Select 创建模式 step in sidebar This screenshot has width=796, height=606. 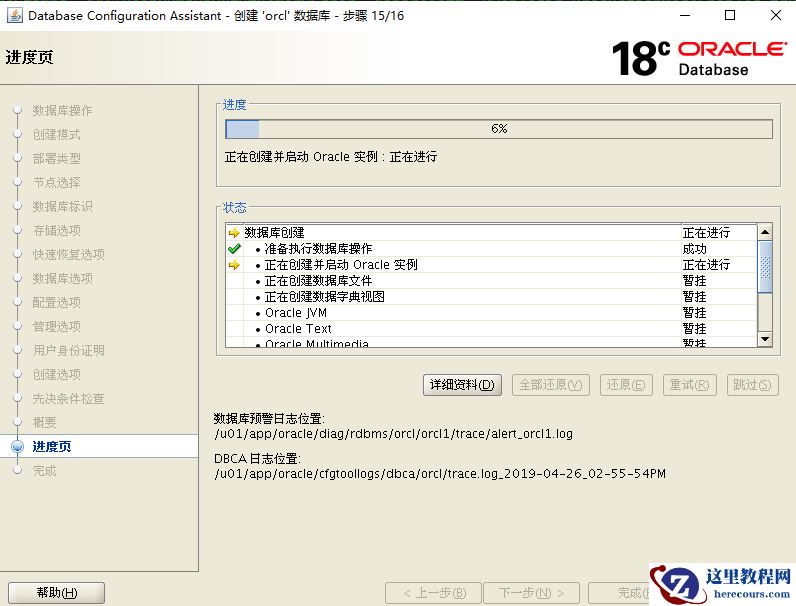click(x=57, y=134)
